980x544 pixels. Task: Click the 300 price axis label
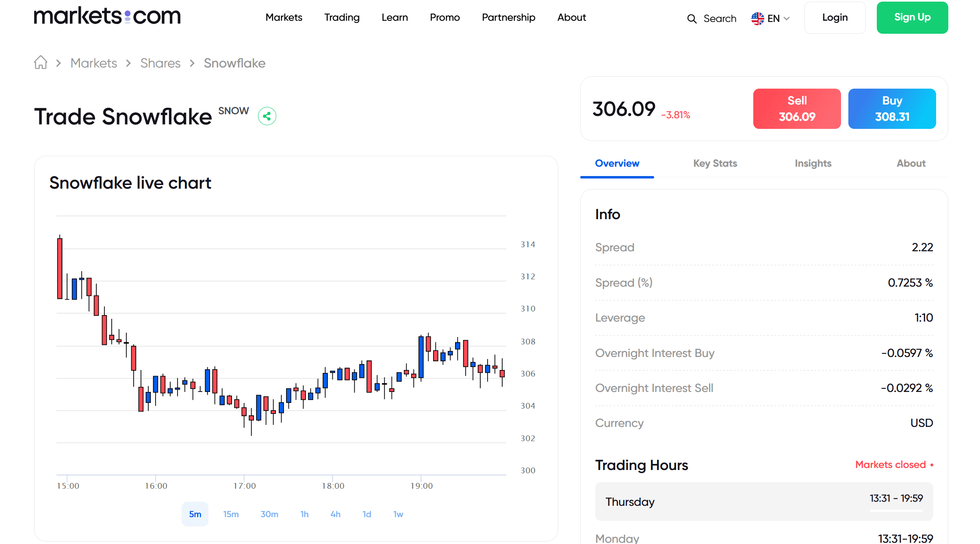[x=528, y=470]
